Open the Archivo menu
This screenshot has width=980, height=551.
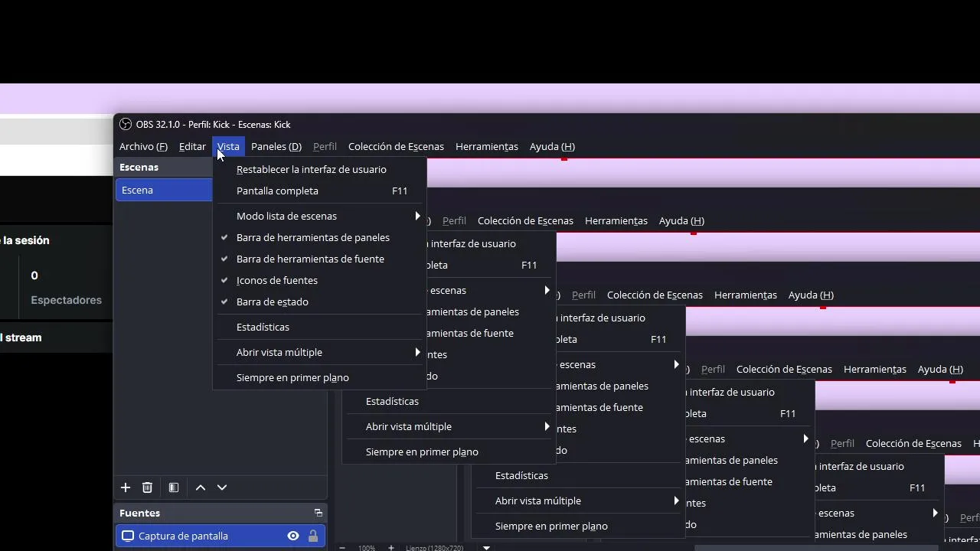143,146
